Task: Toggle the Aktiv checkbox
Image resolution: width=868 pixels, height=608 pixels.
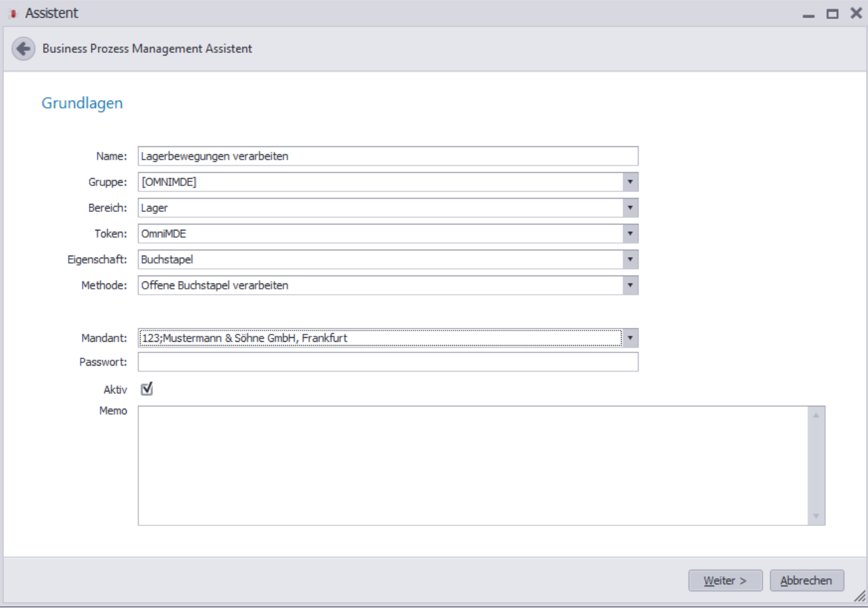Action: point(147,389)
